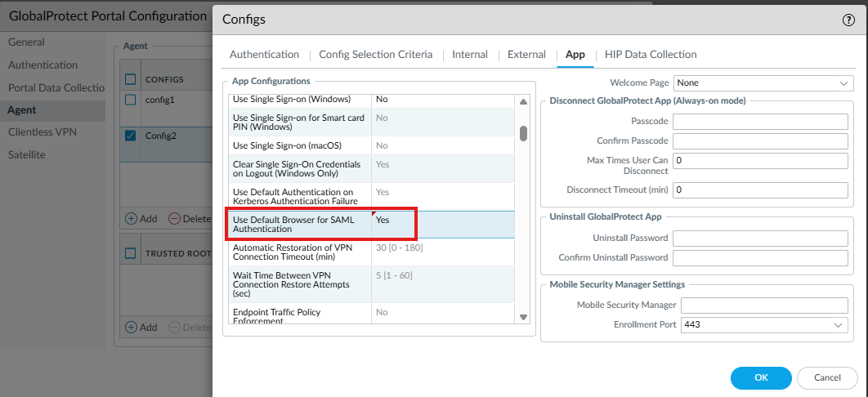This screenshot has height=397, width=868.
Task: Toggle the Config2 checkbox
Action: pos(131,136)
